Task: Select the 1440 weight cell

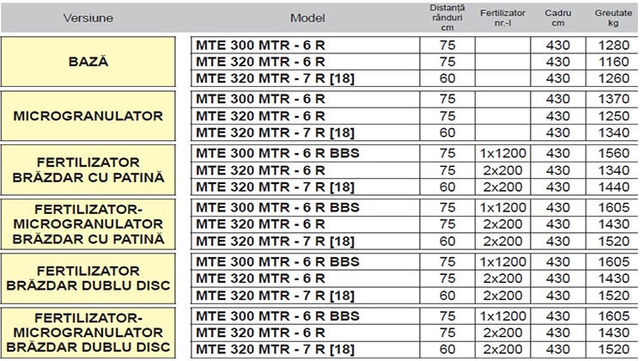Action: click(613, 187)
